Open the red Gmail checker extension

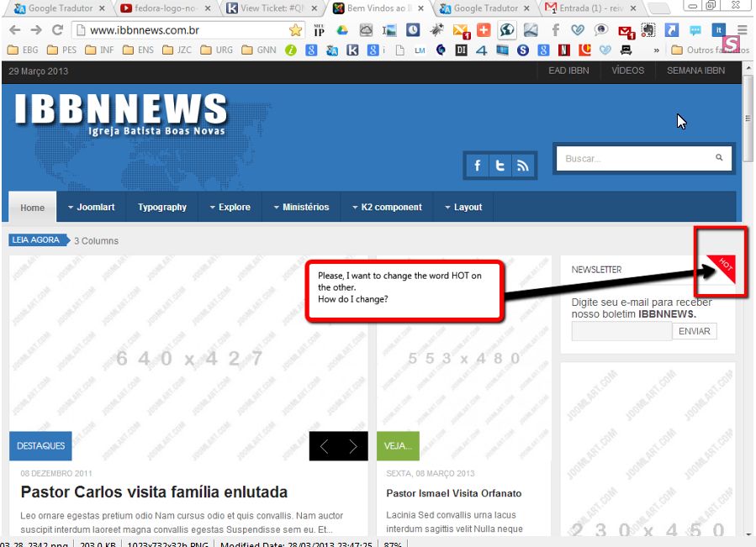tap(626, 32)
